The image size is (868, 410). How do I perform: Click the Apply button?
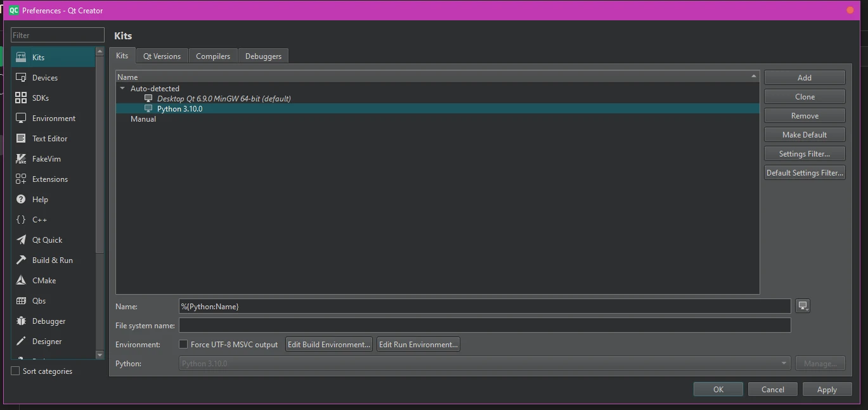tap(827, 389)
